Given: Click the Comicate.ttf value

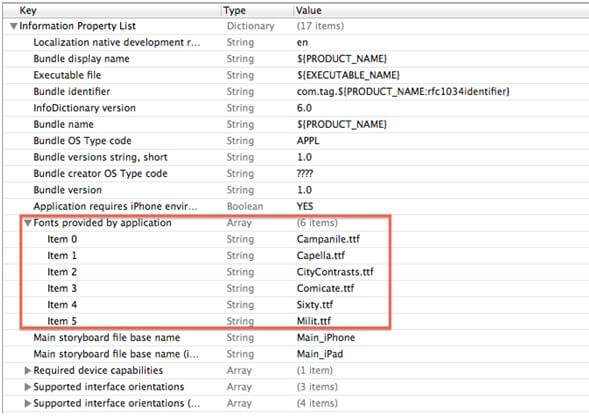Looking at the screenshot, I should click(325, 289).
